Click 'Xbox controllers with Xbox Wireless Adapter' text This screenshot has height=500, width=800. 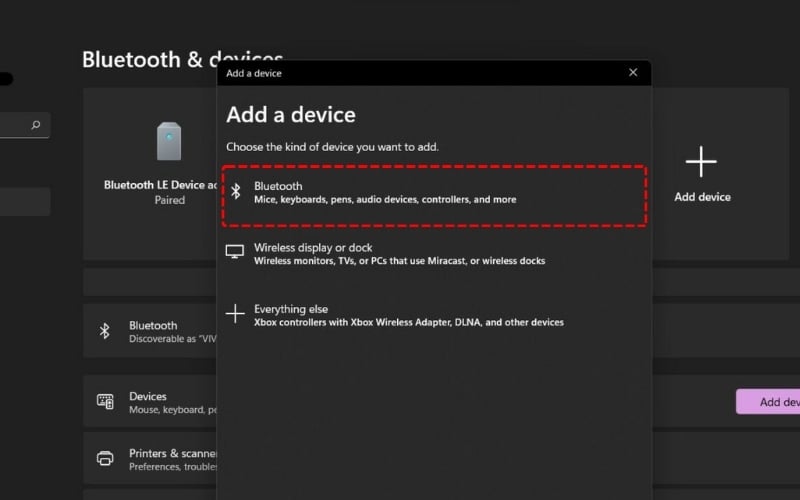point(409,322)
